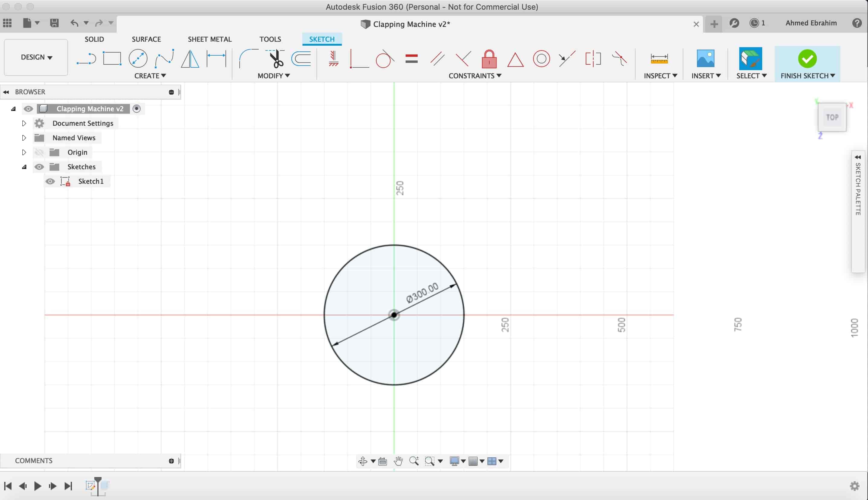Select the Pan hand tool
This screenshot has height=500, width=868.
click(x=398, y=461)
